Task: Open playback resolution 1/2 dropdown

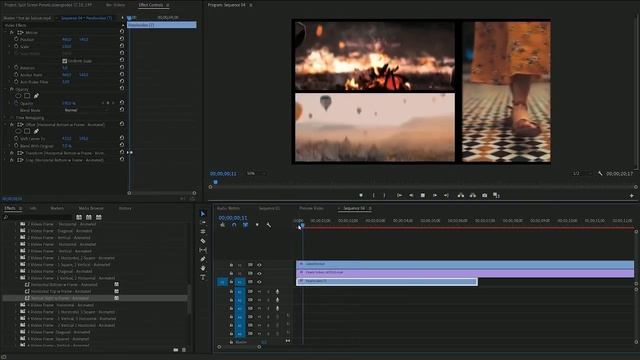Action: [x=582, y=173]
